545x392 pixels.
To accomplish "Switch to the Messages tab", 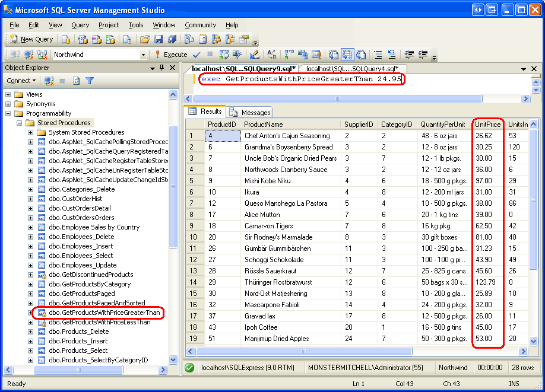I will tap(250, 112).
